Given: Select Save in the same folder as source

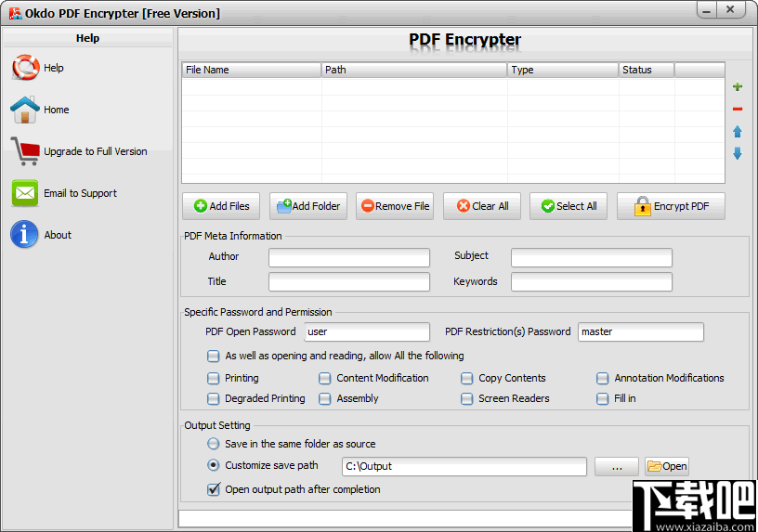Looking at the screenshot, I should [214, 444].
